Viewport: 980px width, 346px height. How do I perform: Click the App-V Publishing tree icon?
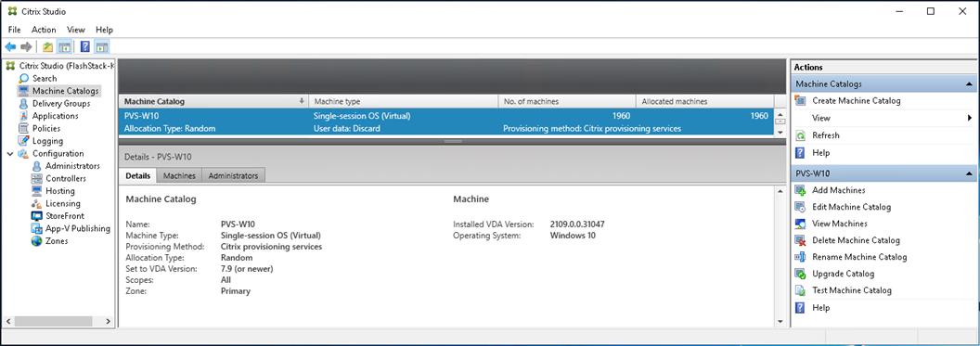[x=36, y=228]
